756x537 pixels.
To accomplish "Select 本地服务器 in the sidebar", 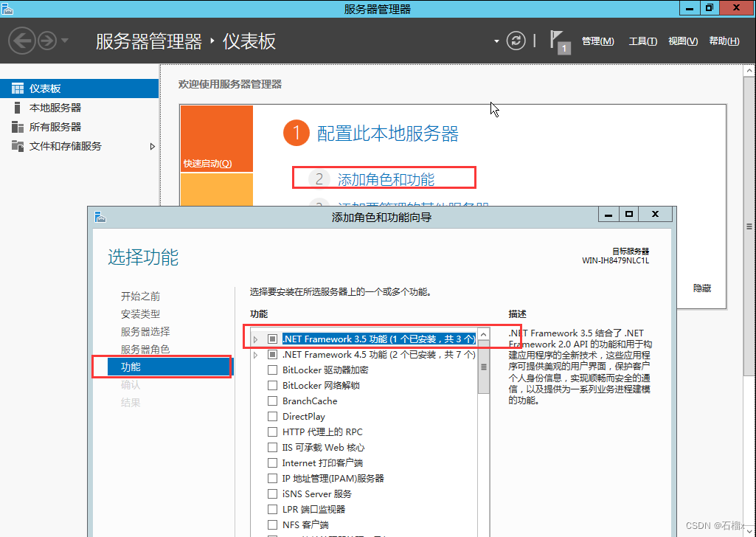I will [x=79, y=108].
